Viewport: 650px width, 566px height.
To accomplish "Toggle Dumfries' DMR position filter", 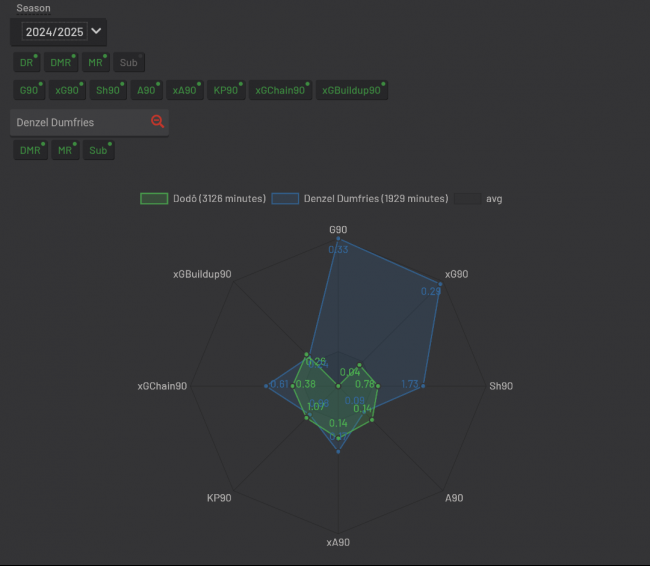I will [31, 150].
